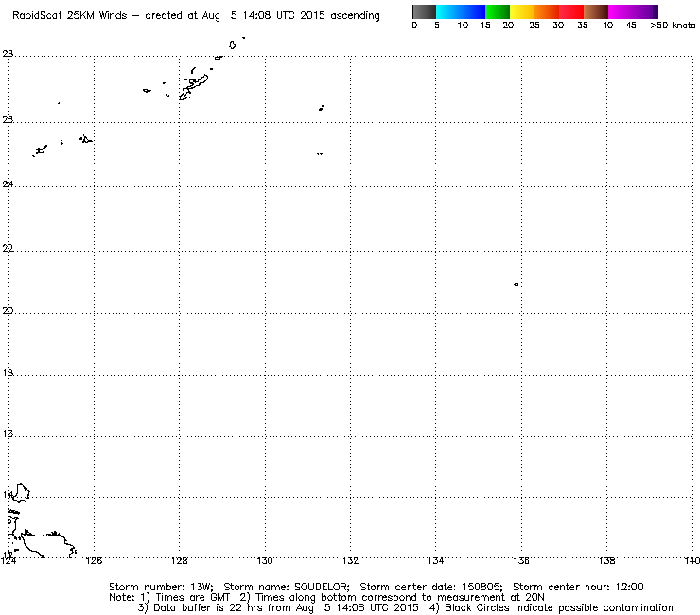Click the two small islands near 131E 26.5N
Viewport: 700px width, 615px height.
click(322, 108)
